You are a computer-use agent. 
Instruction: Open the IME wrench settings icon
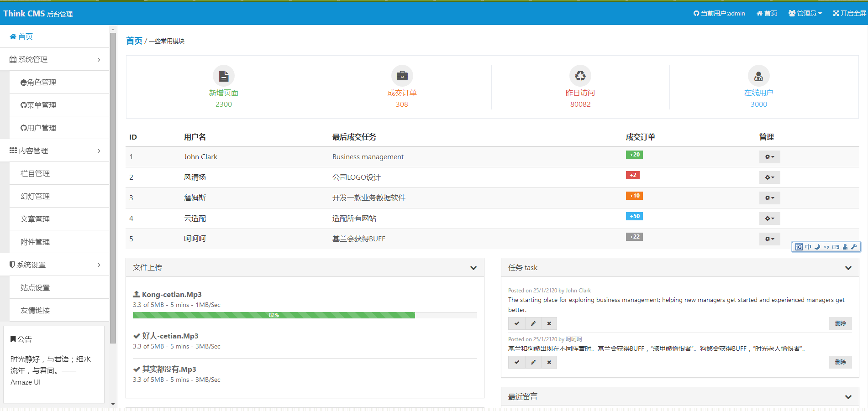pyautogui.click(x=854, y=247)
